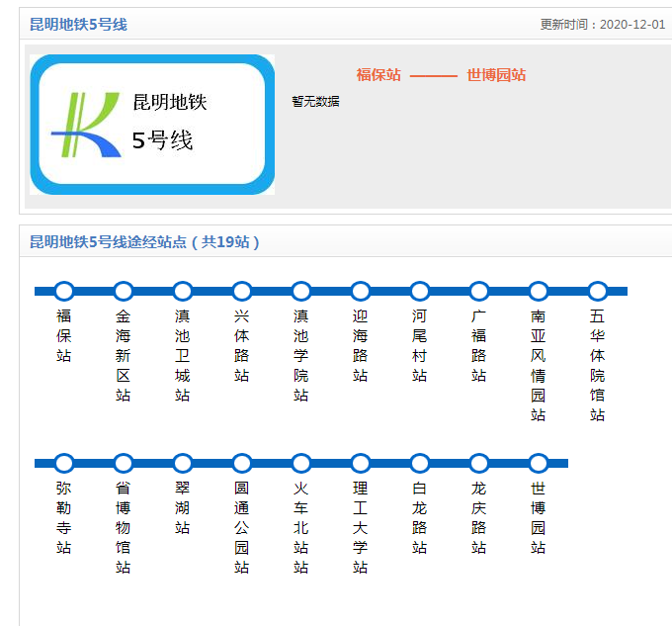This screenshot has width=672, height=626.
Task: Open the 福保站 terminus link in header
Action: (x=378, y=75)
